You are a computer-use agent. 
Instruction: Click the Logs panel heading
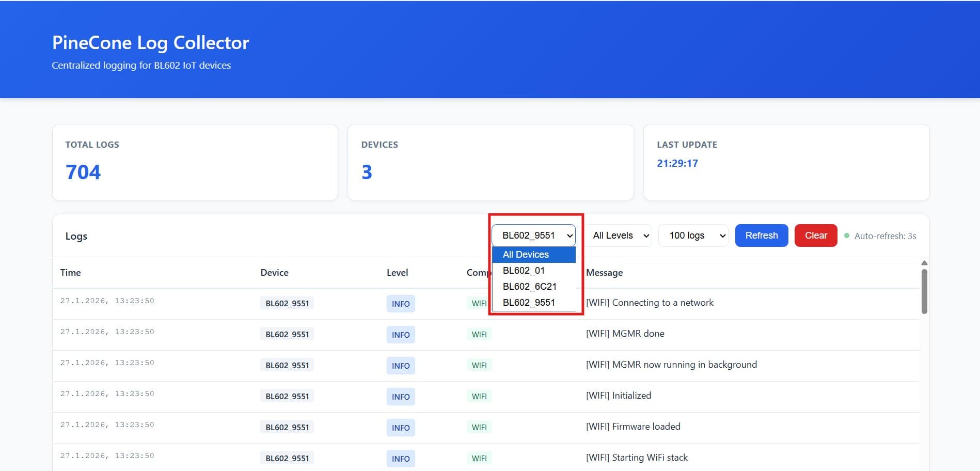click(x=76, y=236)
